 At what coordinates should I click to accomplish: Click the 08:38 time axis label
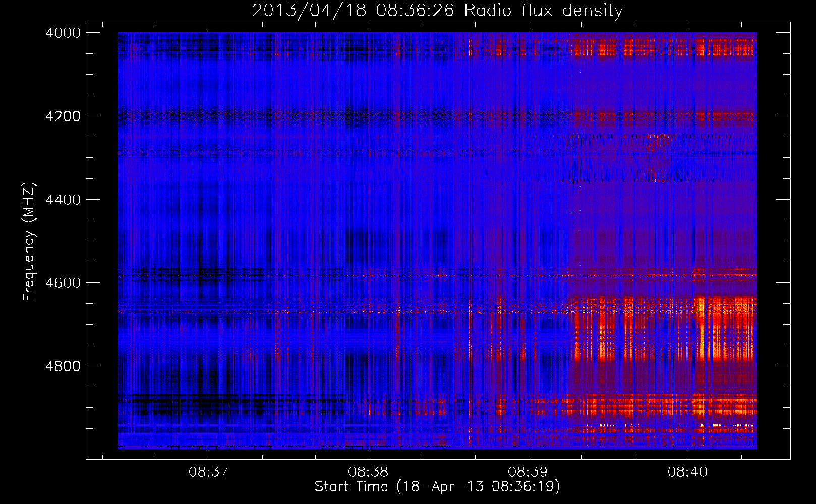point(368,472)
